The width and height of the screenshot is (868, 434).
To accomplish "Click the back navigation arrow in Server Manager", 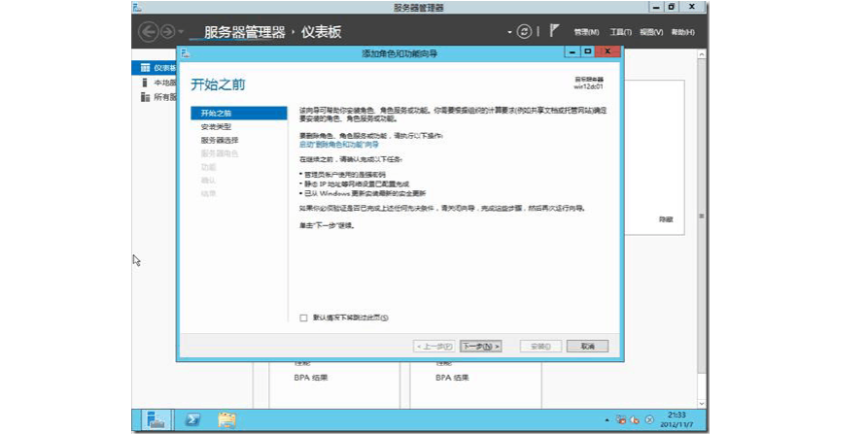I will click(x=149, y=32).
